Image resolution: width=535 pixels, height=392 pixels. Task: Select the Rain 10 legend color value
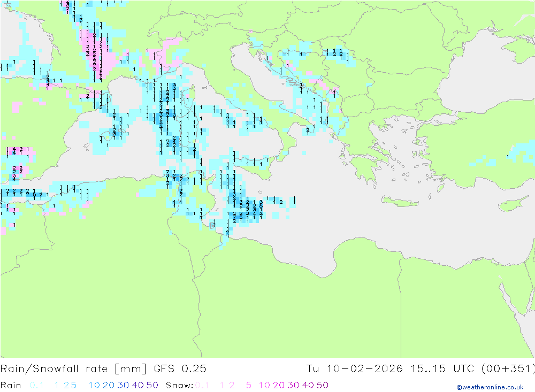pos(95,385)
